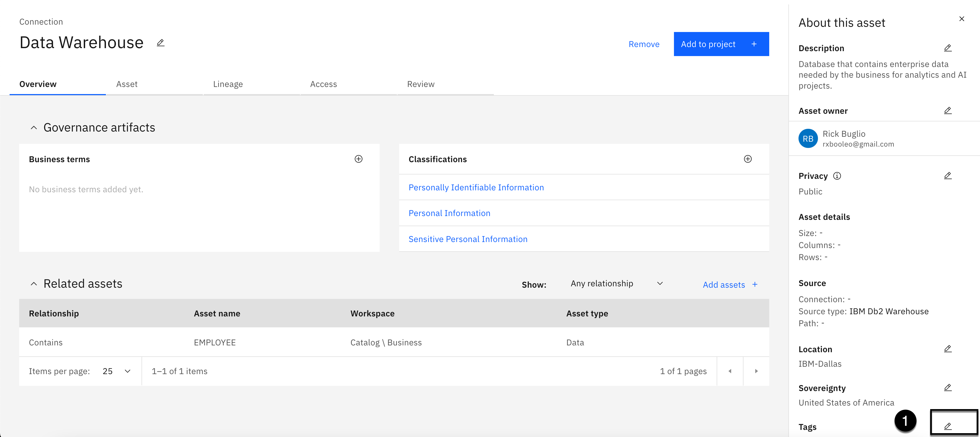Click the pencil icon beside Data Warehouse title
The height and width of the screenshot is (437, 980).
coord(160,43)
